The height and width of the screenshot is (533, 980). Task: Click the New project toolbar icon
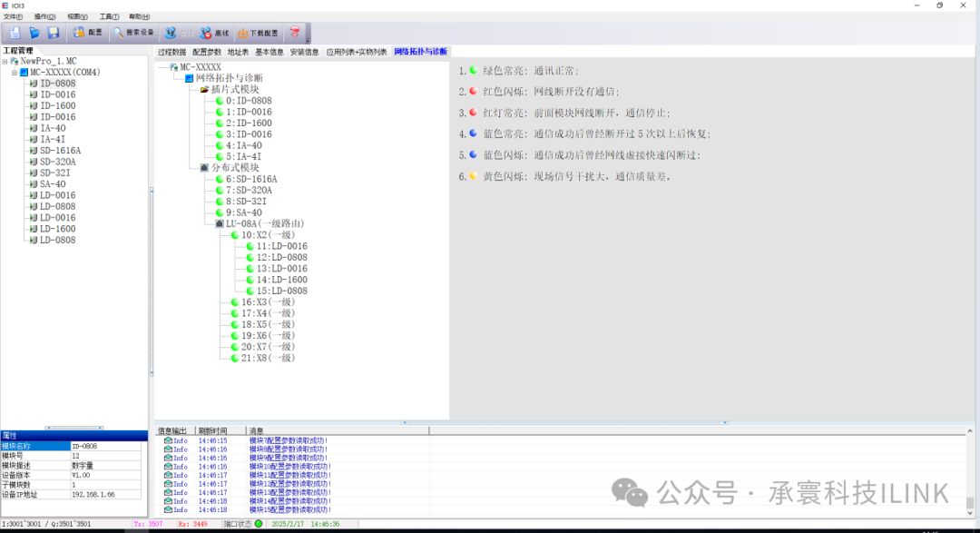(15, 33)
